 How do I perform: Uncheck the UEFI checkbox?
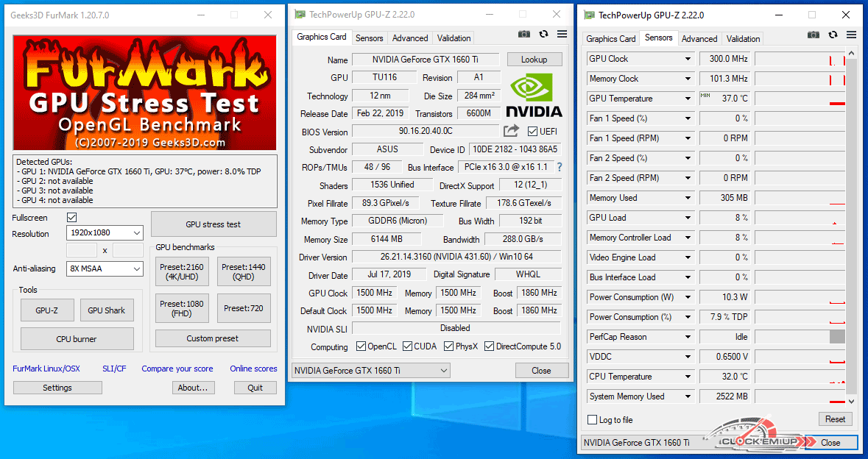tap(533, 131)
